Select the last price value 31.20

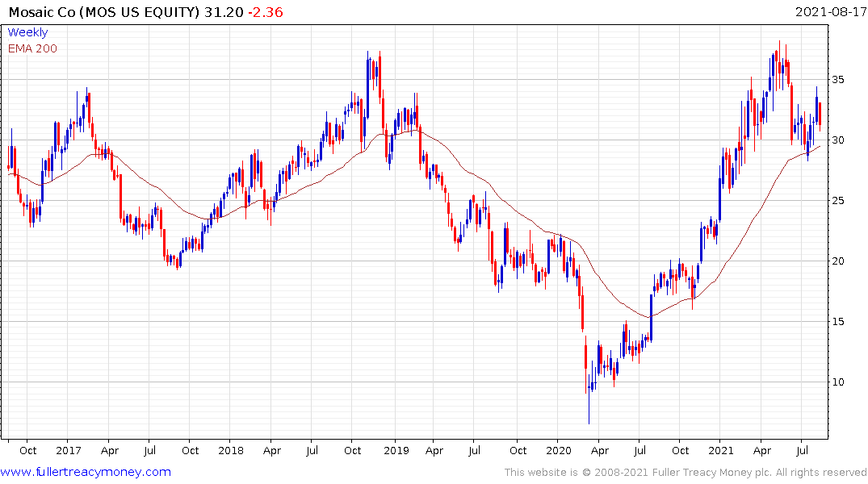pyautogui.click(x=224, y=12)
